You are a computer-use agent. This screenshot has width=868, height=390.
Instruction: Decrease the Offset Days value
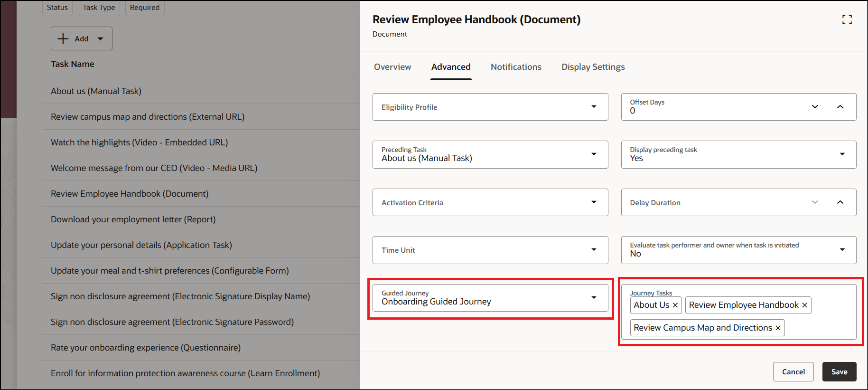[x=815, y=106]
